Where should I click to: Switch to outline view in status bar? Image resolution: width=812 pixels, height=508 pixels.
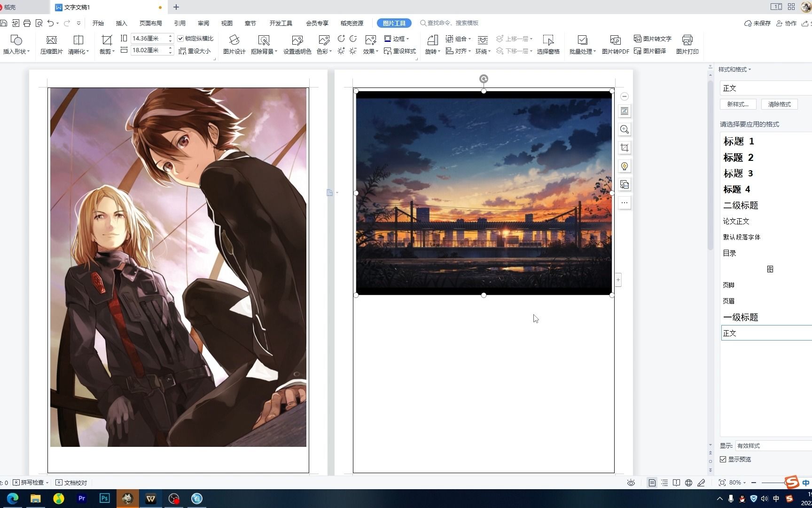pos(664,483)
